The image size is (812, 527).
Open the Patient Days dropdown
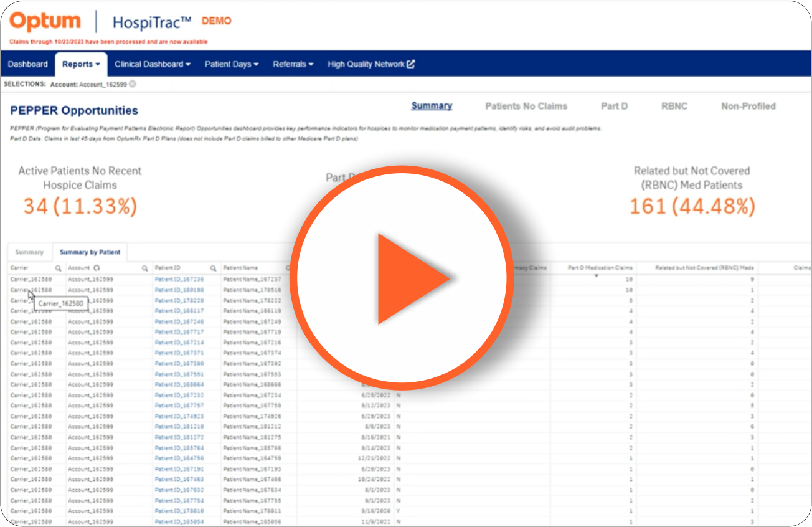(232, 64)
